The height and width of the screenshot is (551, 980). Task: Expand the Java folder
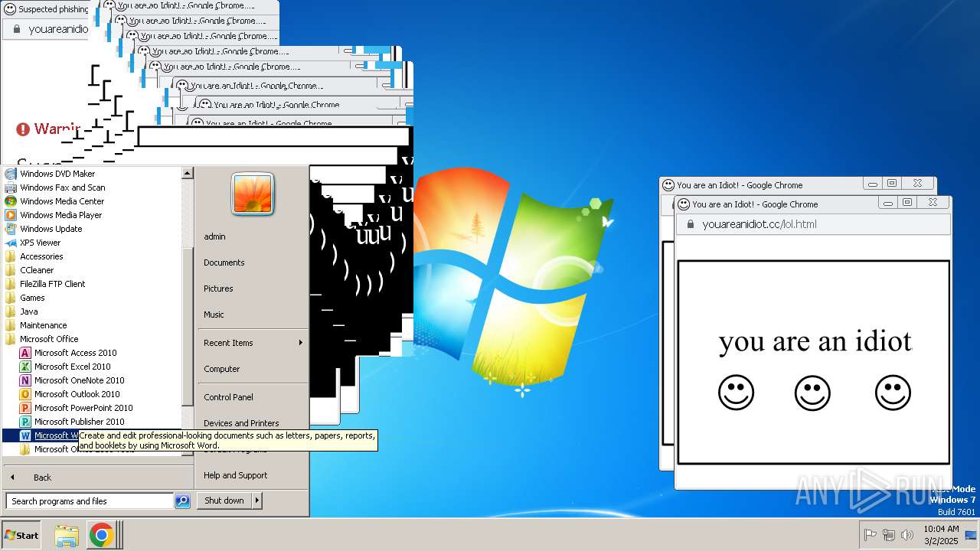point(28,311)
